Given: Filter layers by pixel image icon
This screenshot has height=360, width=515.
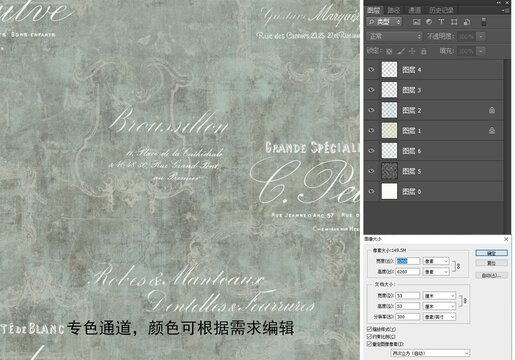Looking at the screenshot, I should pos(417,22).
